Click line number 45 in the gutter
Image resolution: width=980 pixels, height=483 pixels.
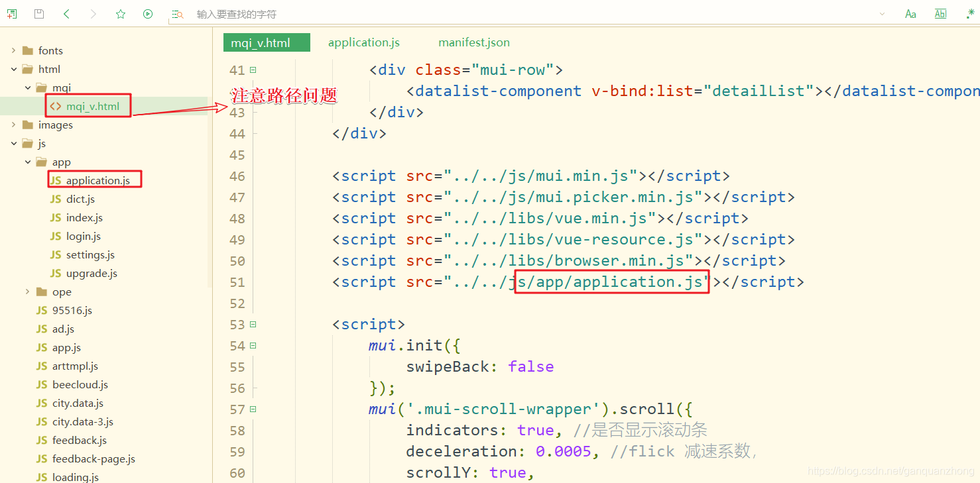click(x=237, y=155)
